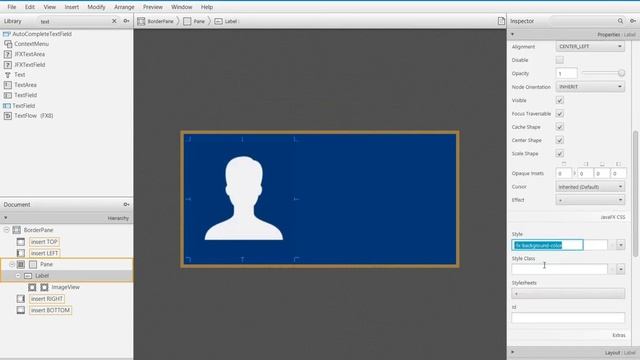Select Label in the breadcrumb bar
Viewport: 640px width, 360px height.
coord(226,21)
